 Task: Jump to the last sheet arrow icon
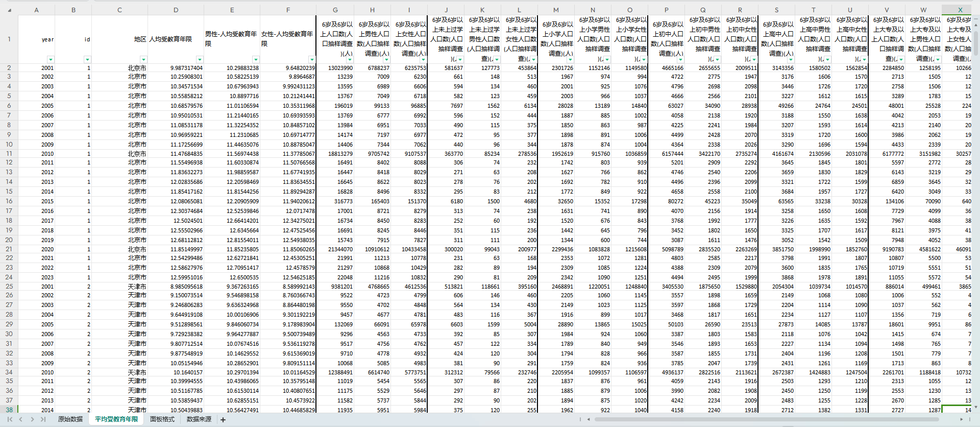(x=43, y=419)
